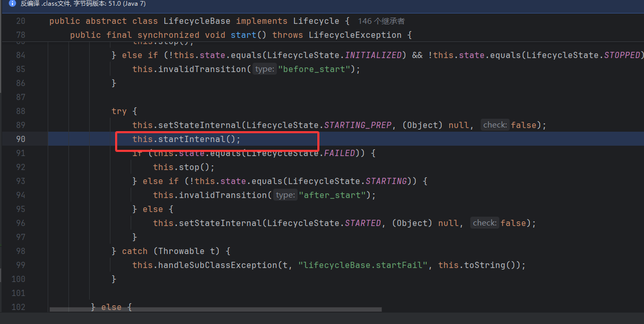Click the sticky start() method header line
The image size is (644, 324).
pos(241,35)
